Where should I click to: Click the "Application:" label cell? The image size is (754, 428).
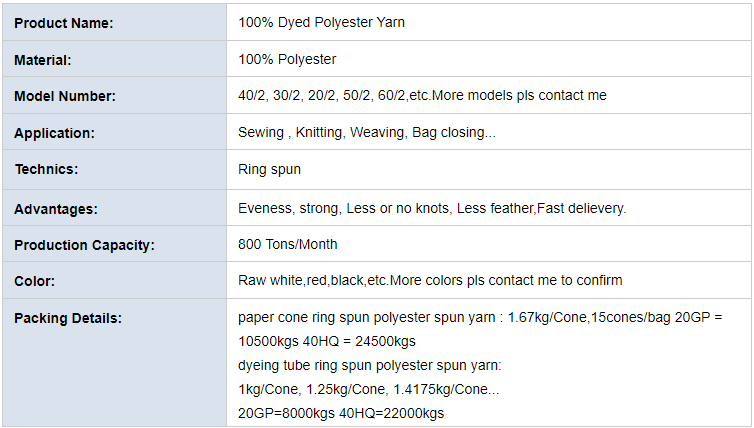(x=54, y=133)
